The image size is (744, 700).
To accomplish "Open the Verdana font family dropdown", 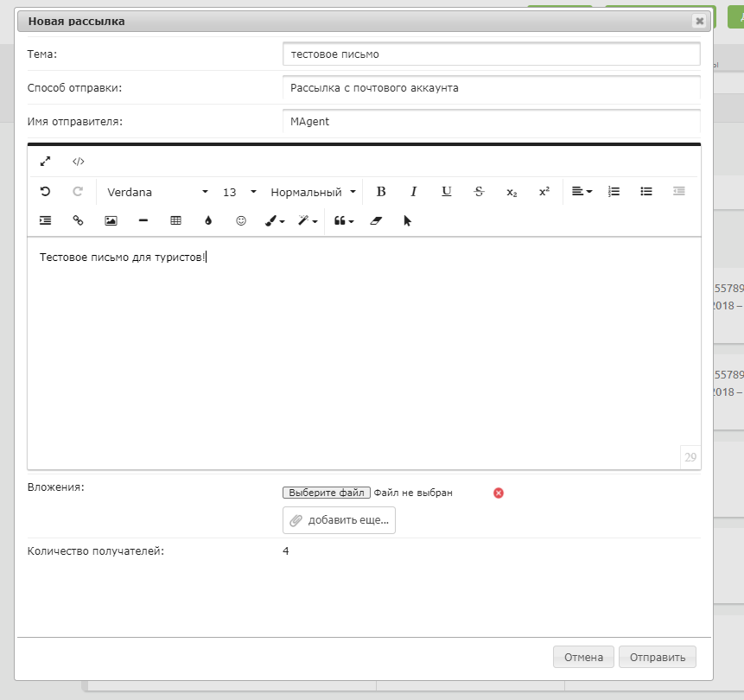I will coord(157,192).
